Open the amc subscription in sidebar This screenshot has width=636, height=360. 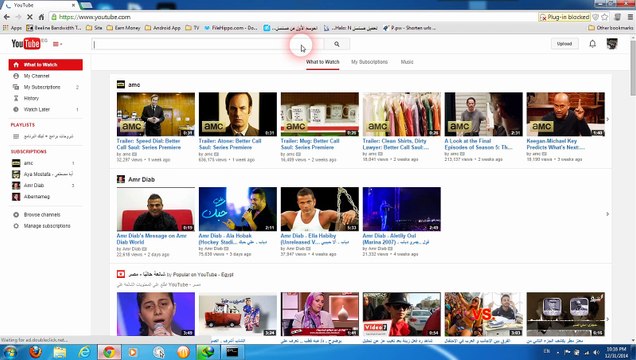click(28, 163)
